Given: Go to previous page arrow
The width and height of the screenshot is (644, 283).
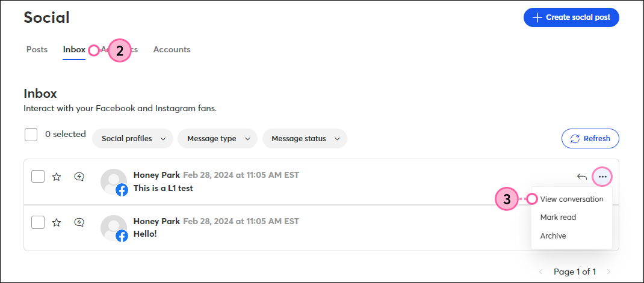Looking at the screenshot, I should (x=541, y=272).
